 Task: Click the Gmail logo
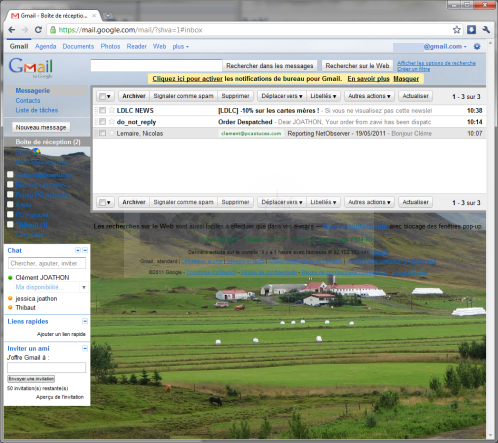[x=31, y=68]
